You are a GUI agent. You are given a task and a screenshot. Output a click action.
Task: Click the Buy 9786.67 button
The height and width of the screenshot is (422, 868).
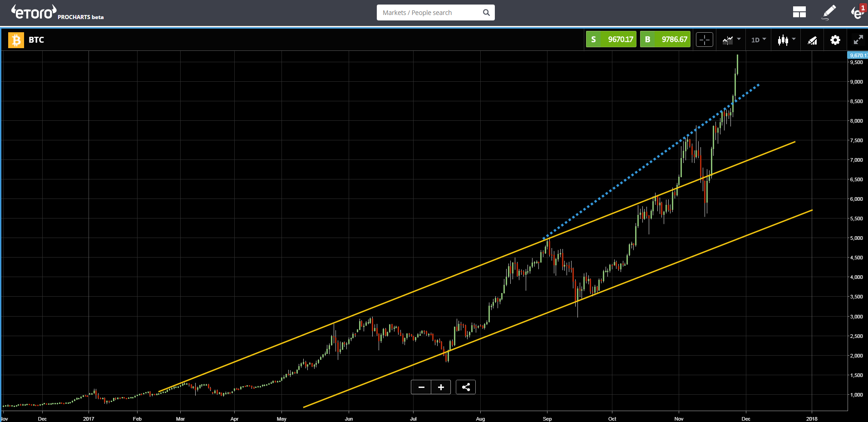(665, 40)
